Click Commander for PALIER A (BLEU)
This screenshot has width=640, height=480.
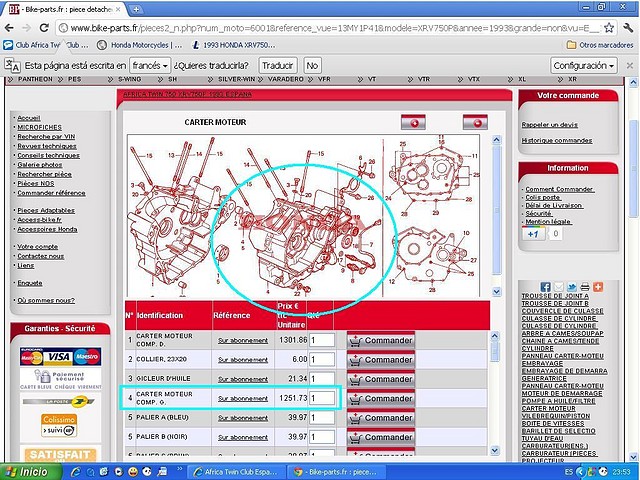[381, 418]
